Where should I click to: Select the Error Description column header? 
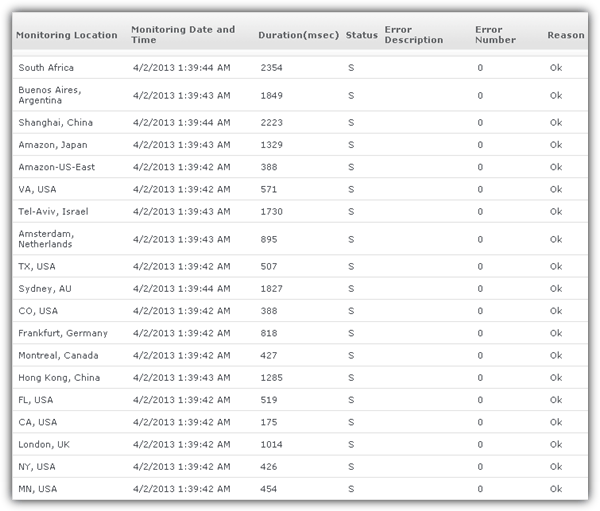[x=414, y=34]
